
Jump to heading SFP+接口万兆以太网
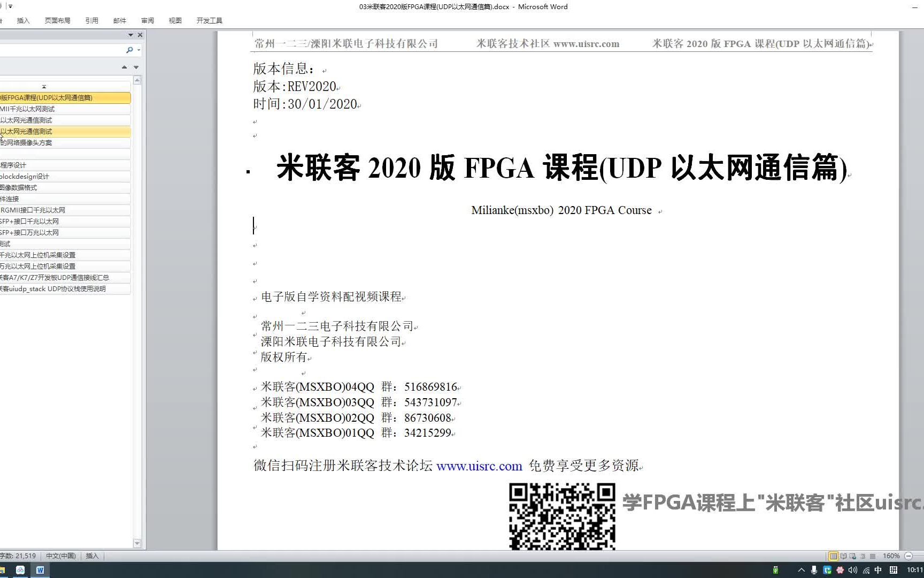(x=65, y=232)
